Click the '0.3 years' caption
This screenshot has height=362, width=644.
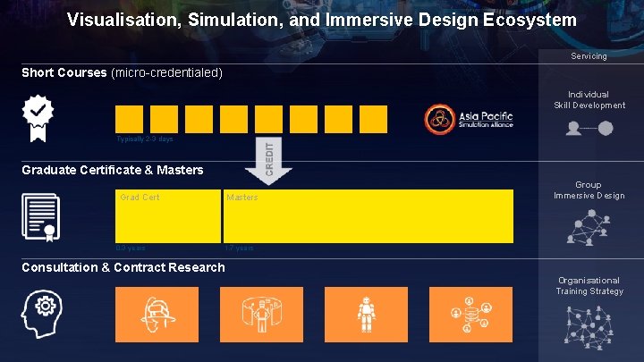click(131, 248)
